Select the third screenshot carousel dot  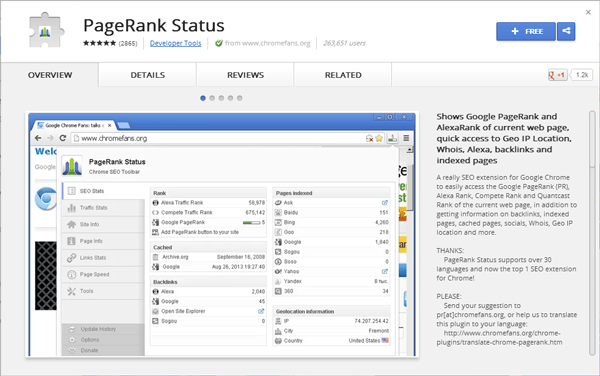(x=221, y=98)
